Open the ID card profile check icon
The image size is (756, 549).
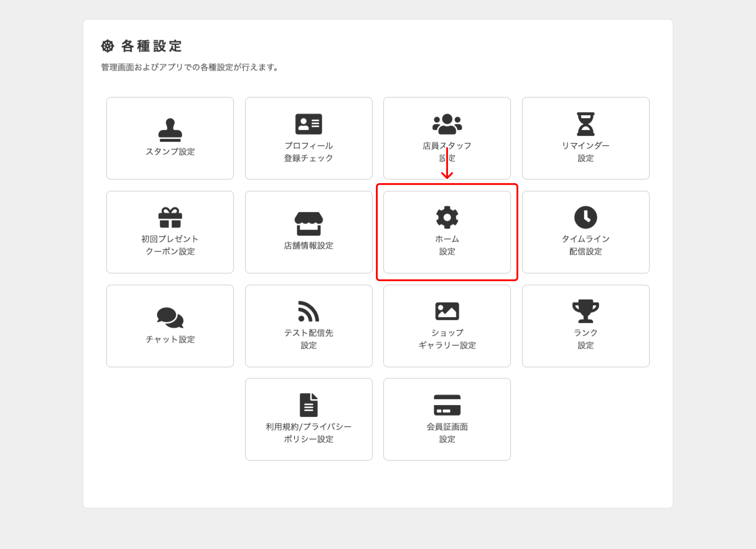(x=309, y=124)
